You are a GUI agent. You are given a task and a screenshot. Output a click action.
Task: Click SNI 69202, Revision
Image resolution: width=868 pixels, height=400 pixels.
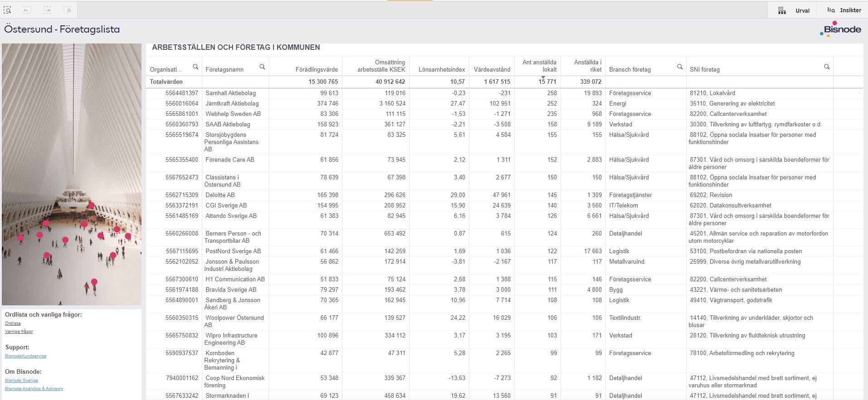[711, 195]
